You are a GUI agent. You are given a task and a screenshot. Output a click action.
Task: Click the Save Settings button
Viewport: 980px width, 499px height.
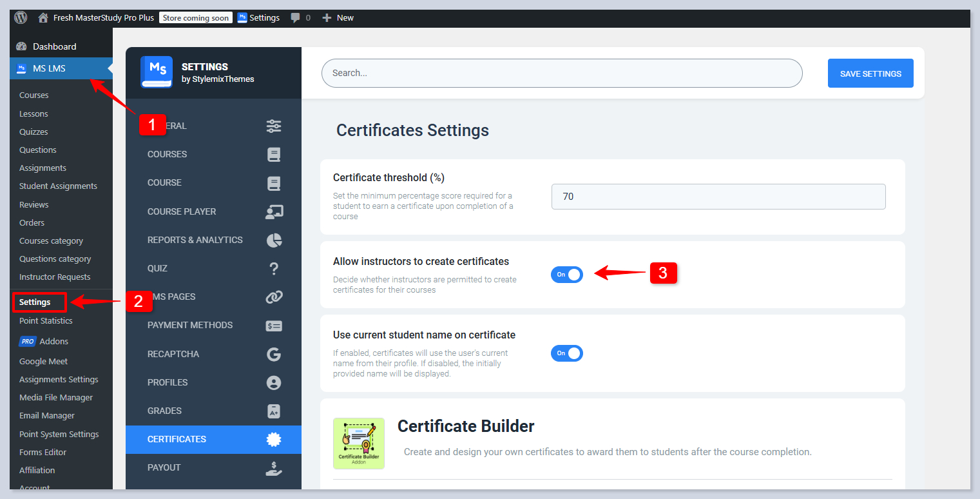[x=870, y=73]
